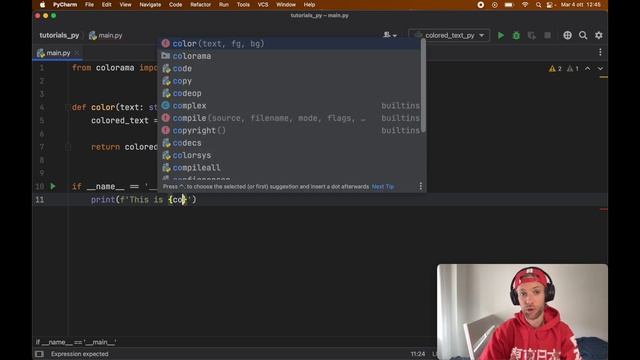Click the Wi-Fi status icon
Image resolution: width=640 pixels, height=360 pixels.
click(x=525, y=5)
